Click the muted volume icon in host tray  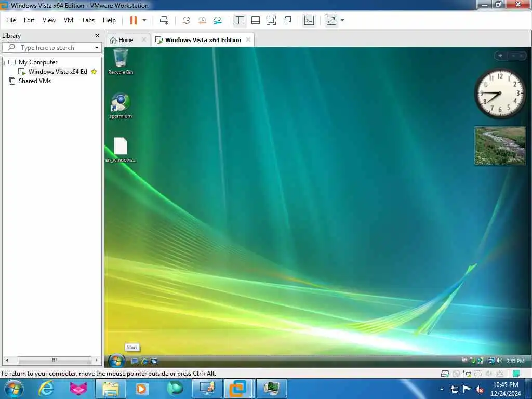[x=480, y=389]
